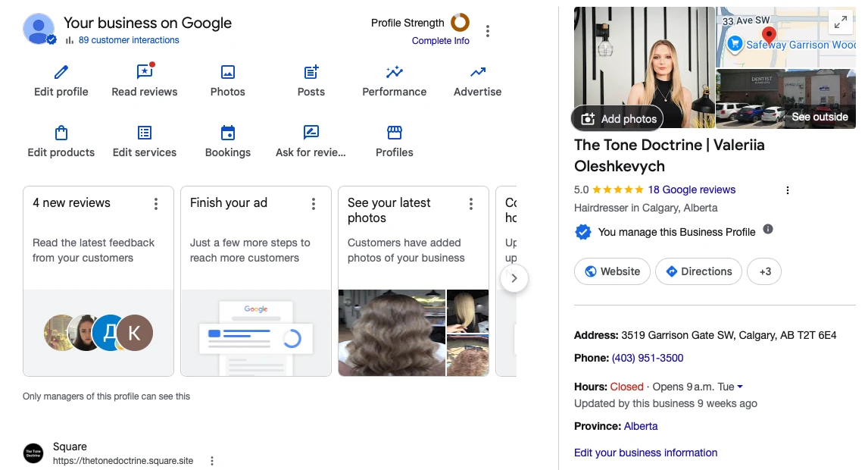
Task: Open the Square result three-dot menu
Action: [x=212, y=461]
